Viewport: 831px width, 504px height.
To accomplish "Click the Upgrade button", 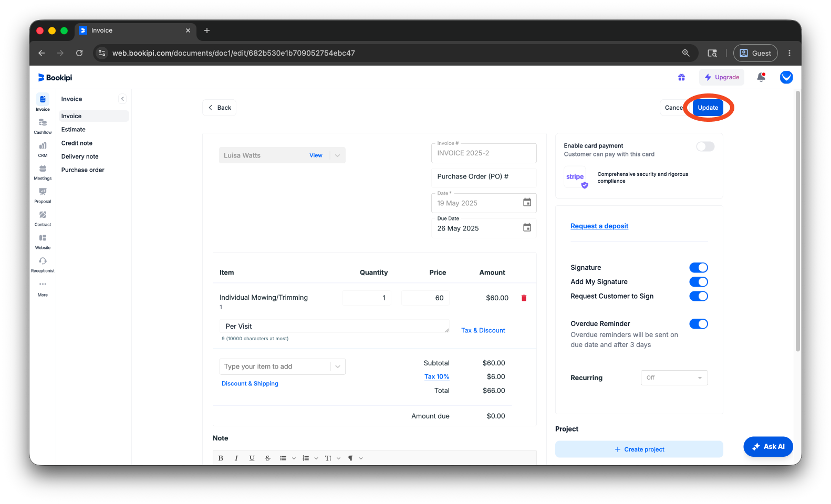I will 722,77.
